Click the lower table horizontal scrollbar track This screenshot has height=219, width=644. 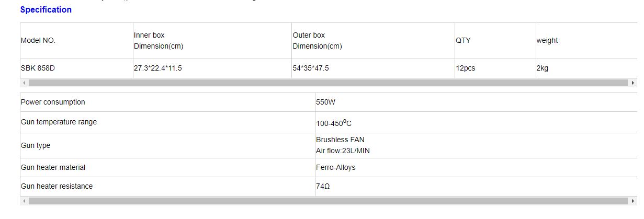pyautogui.click(x=328, y=201)
